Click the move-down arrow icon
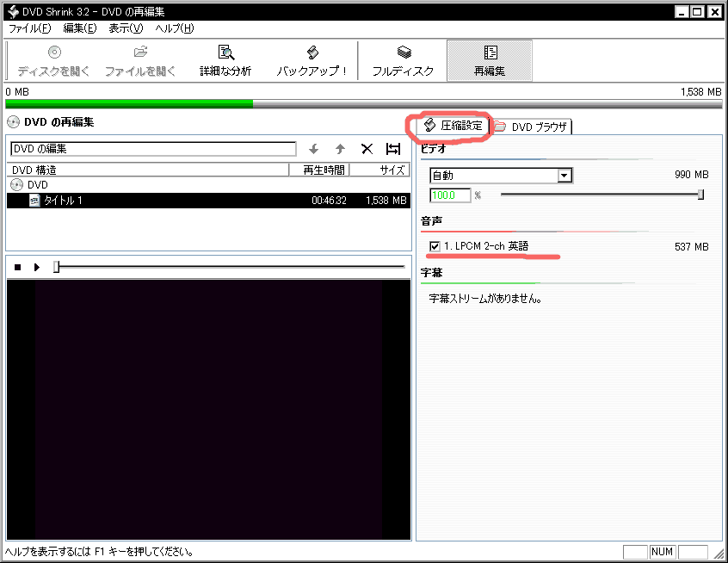The height and width of the screenshot is (563, 728). click(x=314, y=149)
